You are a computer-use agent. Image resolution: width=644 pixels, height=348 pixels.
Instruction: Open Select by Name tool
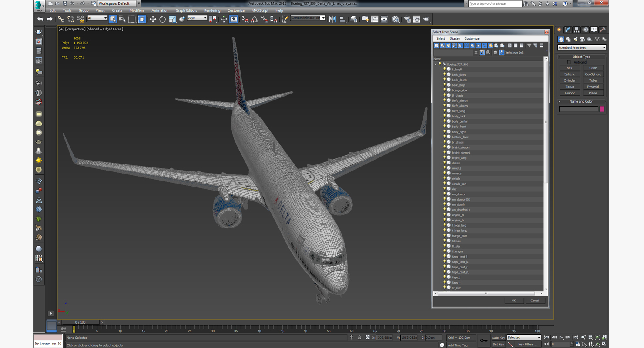point(122,19)
